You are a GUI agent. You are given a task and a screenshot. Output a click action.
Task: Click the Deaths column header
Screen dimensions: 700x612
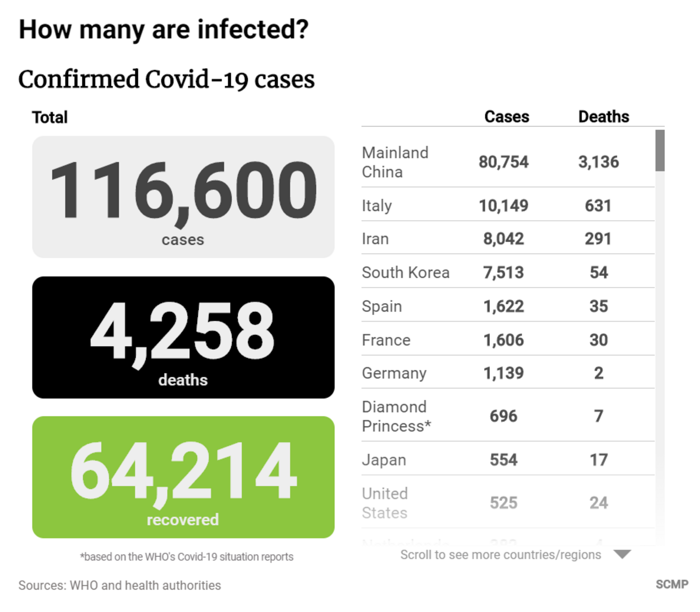(603, 117)
